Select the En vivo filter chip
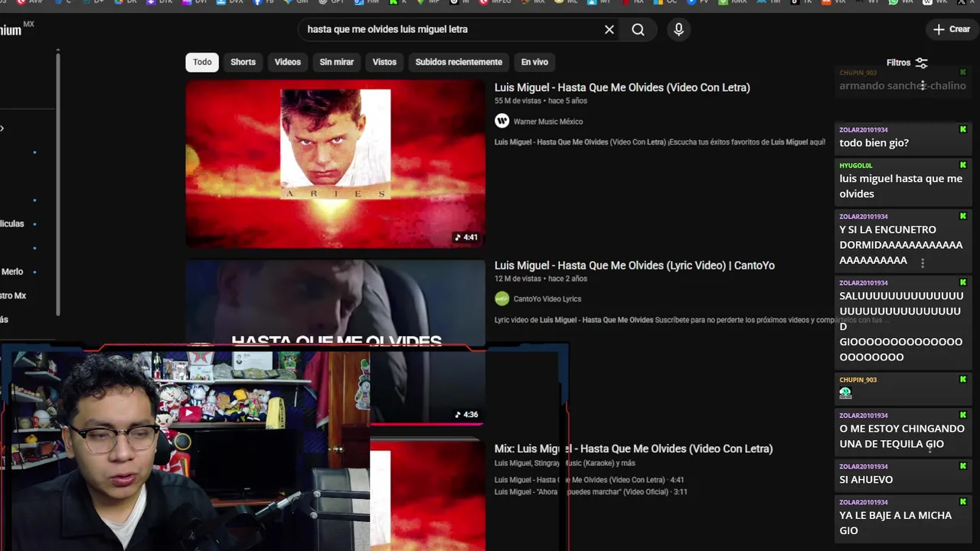Viewport: 980px width, 551px height. point(534,62)
